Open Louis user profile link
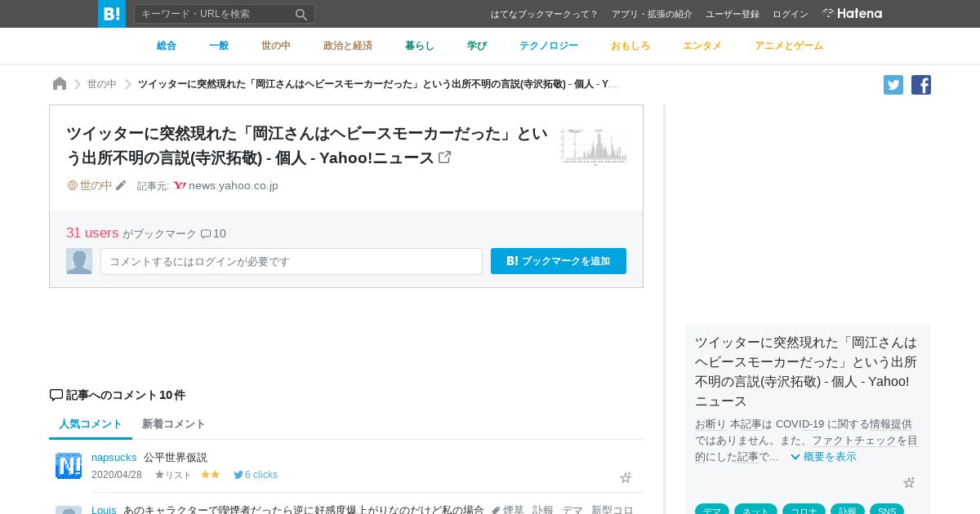Screen dimensions: 980x514 (104, 509)
